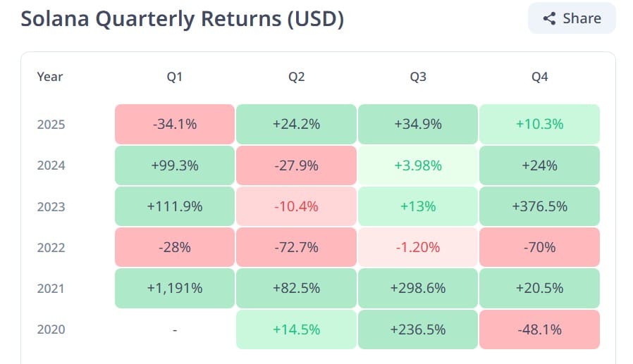Image resolution: width=633 pixels, height=364 pixels.
Task: Select the 2024 Q1 cell showing +99.3%
Action: click(x=174, y=165)
